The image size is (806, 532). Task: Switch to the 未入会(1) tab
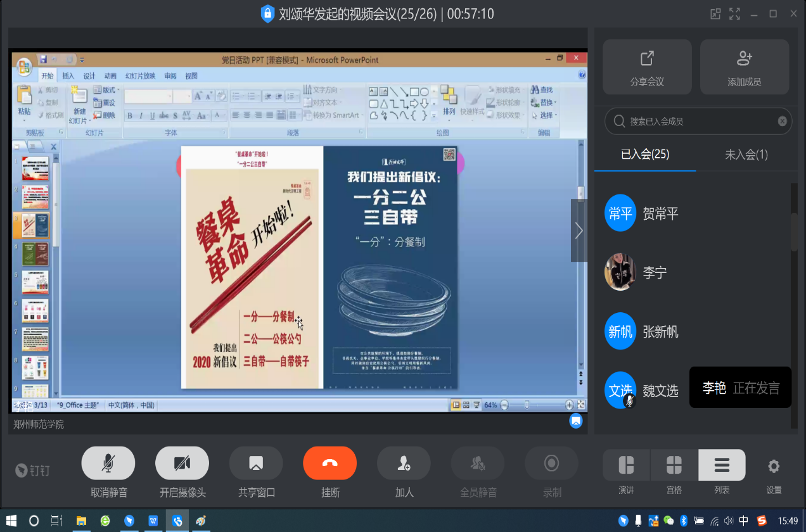(746, 155)
